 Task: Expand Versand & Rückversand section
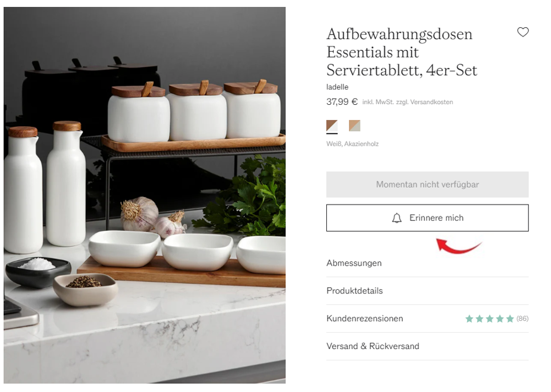pos(427,347)
